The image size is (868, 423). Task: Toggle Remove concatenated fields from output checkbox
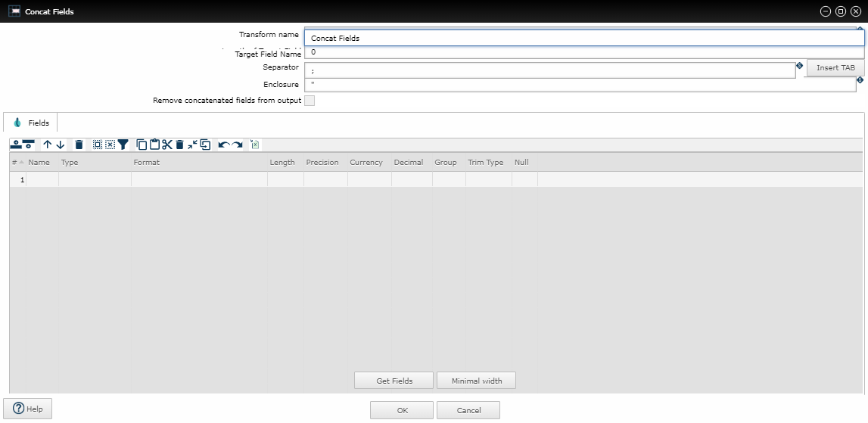coord(310,101)
